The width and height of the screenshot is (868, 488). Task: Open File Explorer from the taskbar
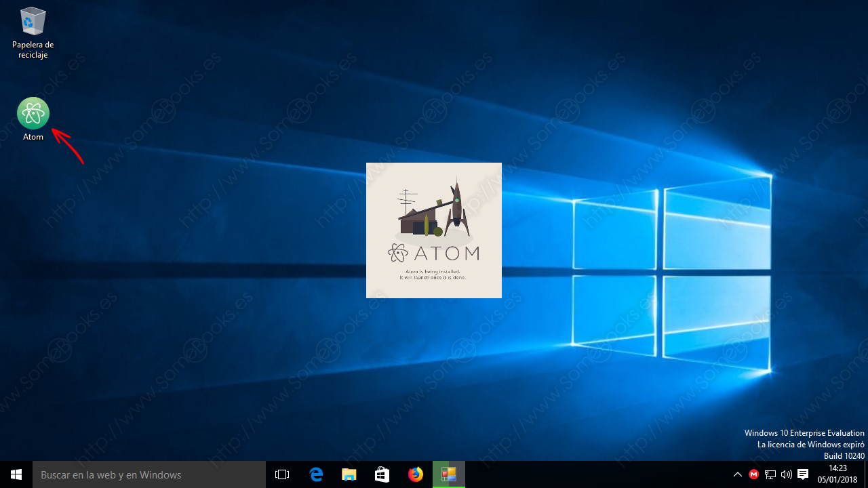click(349, 474)
